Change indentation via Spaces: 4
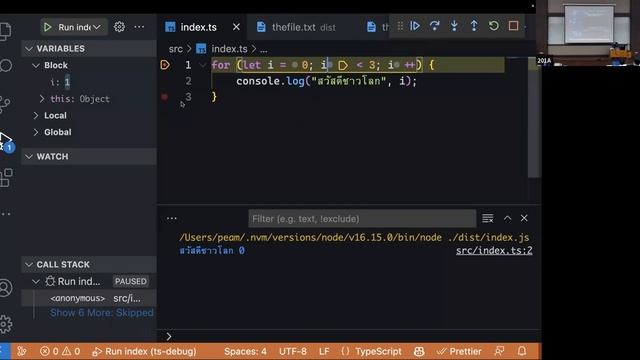The image size is (640, 360). (245, 351)
